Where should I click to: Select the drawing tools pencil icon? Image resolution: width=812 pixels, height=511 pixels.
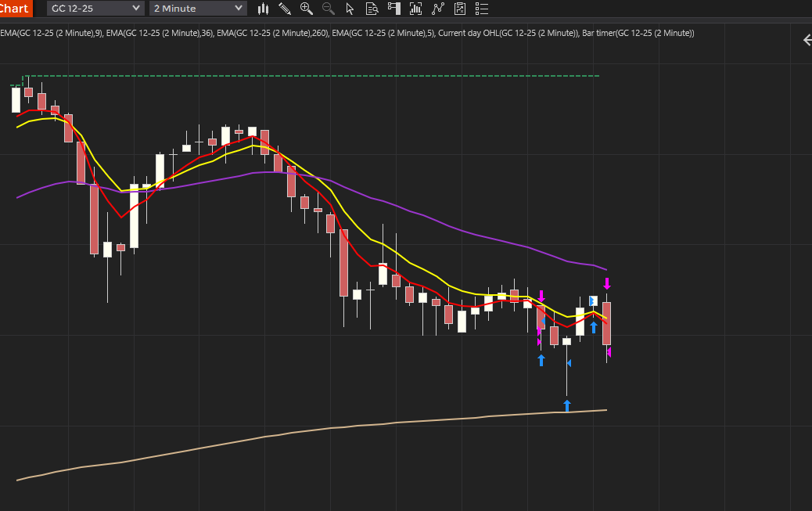point(285,9)
